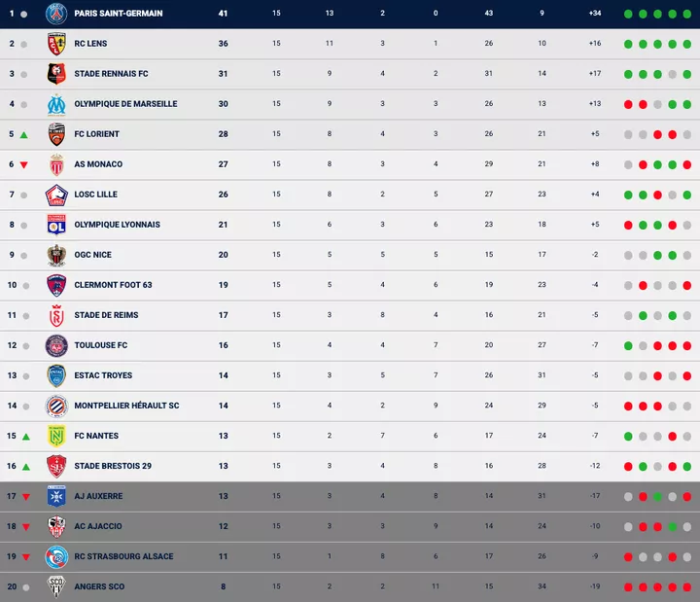Select the Olympique de Marseille crest
This screenshot has width=700, height=602.
[55, 104]
